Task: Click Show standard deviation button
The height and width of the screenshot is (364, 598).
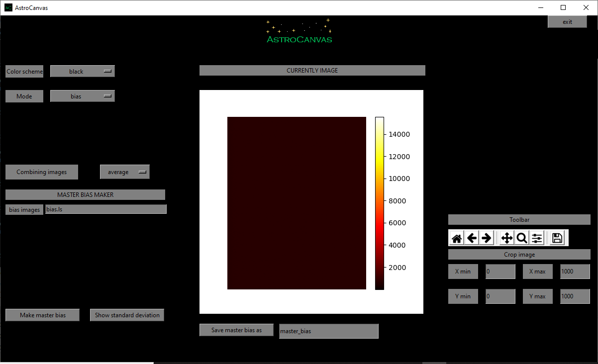Action: tap(127, 315)
